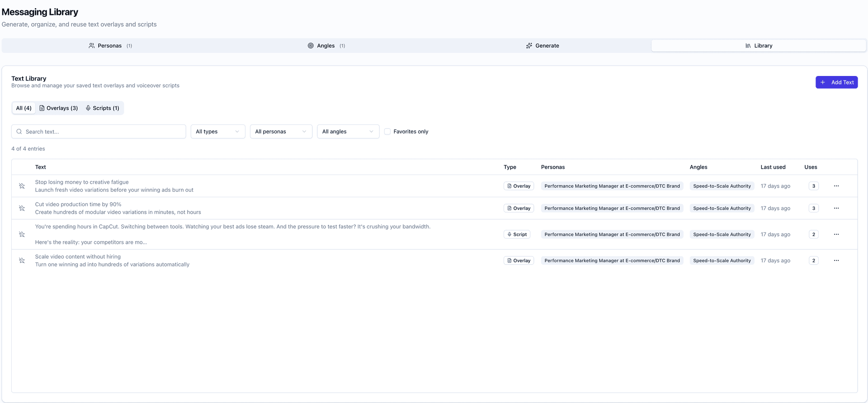The width and height of the screenshot is (868, 403).
Task: Click the Overlays document icon
Action: [42, 108]
